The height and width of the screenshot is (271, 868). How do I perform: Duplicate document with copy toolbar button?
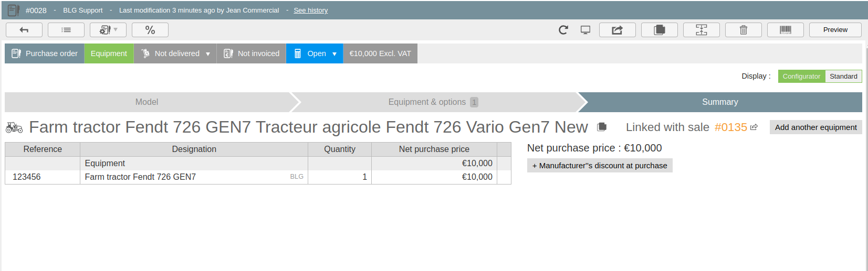click(x=660, y=30)
